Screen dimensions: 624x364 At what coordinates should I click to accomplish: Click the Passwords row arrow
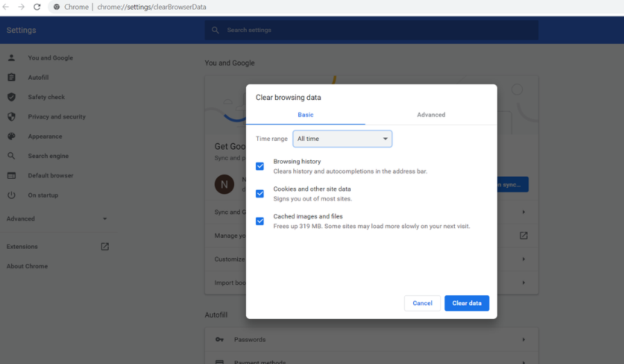click(x=523, y=339)
